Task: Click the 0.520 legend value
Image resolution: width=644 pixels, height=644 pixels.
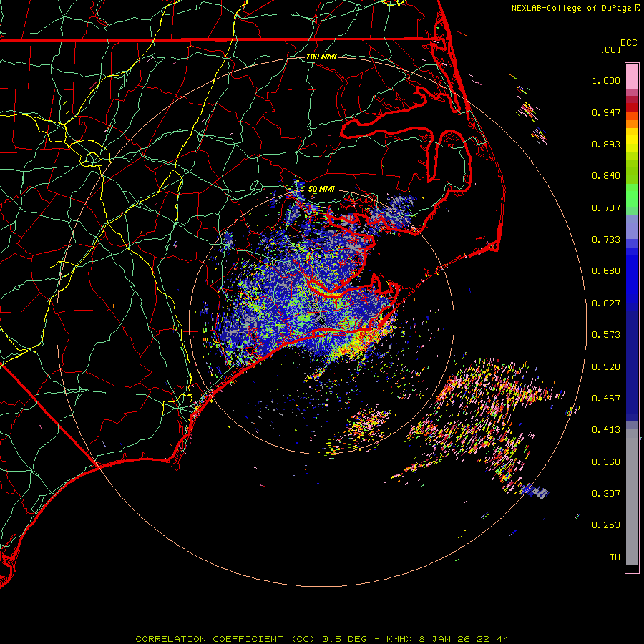Action: (x=606, y=367)
